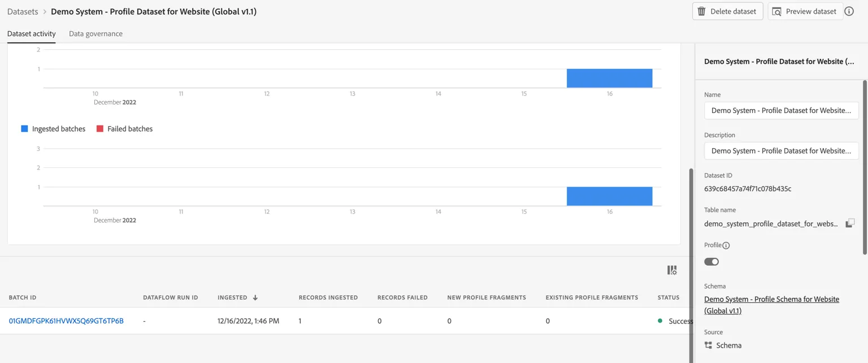Click the trash icon in Delete dataset
Viewport: 868px width, 363px height.
[x=701, y=11]
